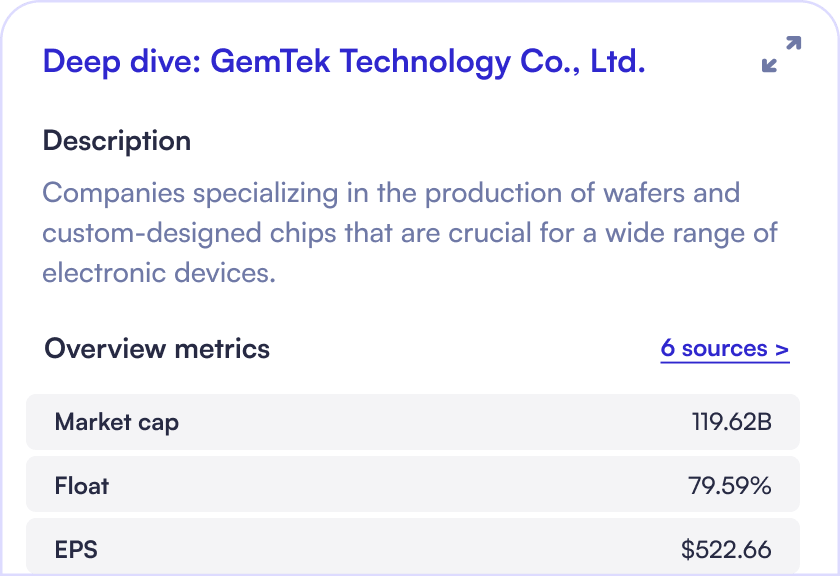The height and width of the screenshot is (576, 840).
Task: Select the EPS metric row
Action: [x=413, y=548]
